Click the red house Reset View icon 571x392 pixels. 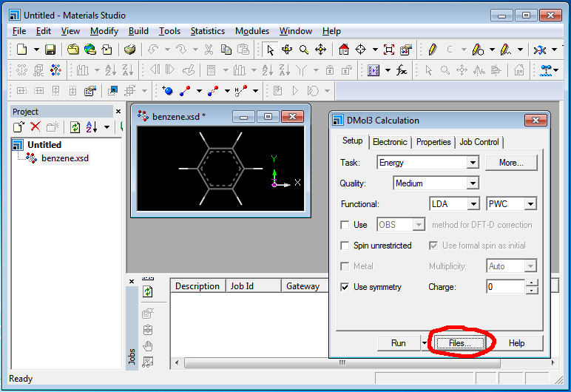[x=343, y=49]
